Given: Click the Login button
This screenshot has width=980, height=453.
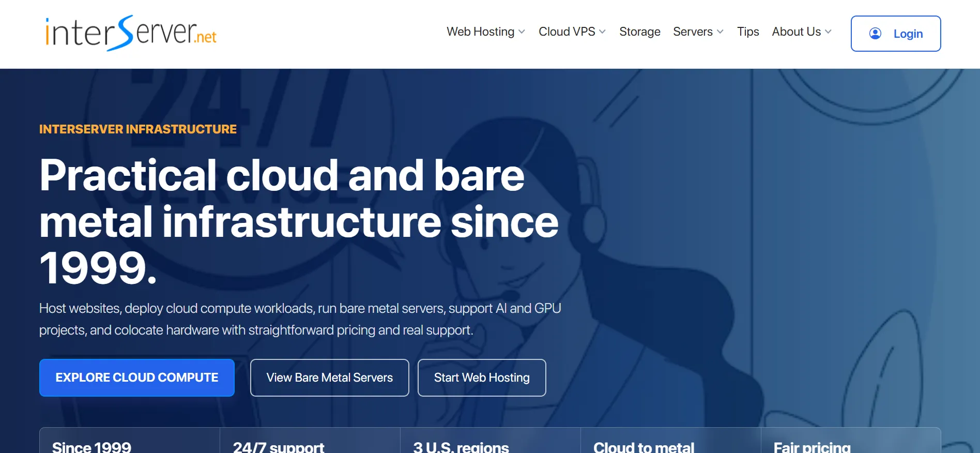Looking at the screenshot, I should tap(896, 34).
